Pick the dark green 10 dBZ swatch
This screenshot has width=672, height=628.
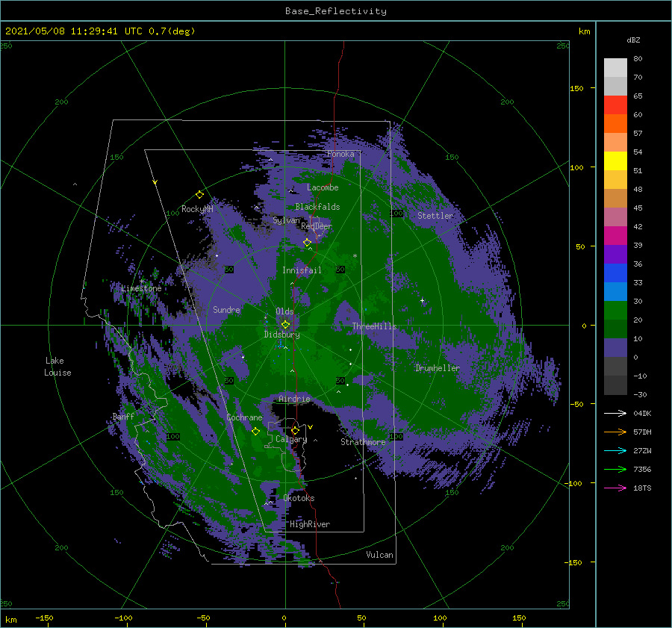click(615, 329)
